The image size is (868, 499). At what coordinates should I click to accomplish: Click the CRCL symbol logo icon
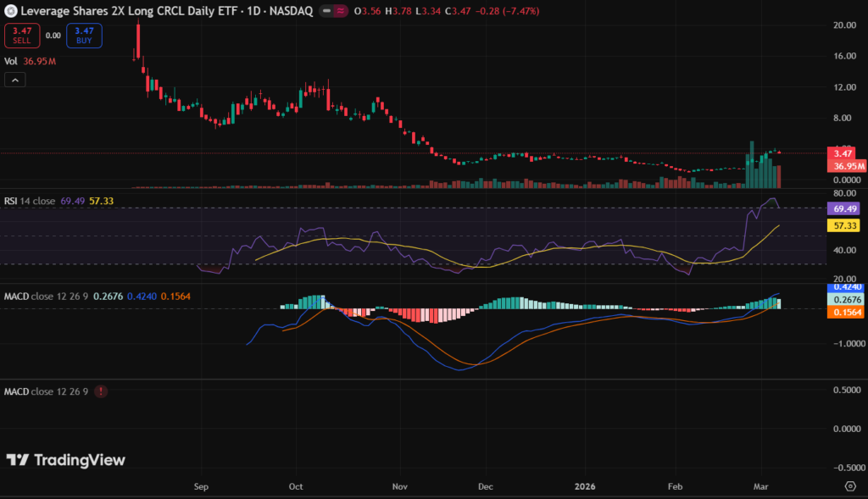click(x=9, y=11)
